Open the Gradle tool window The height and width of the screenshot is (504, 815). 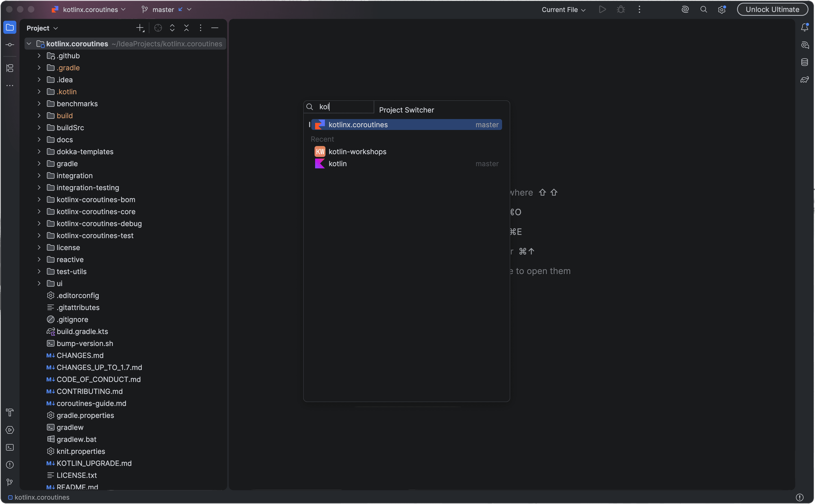coord(804,80)
